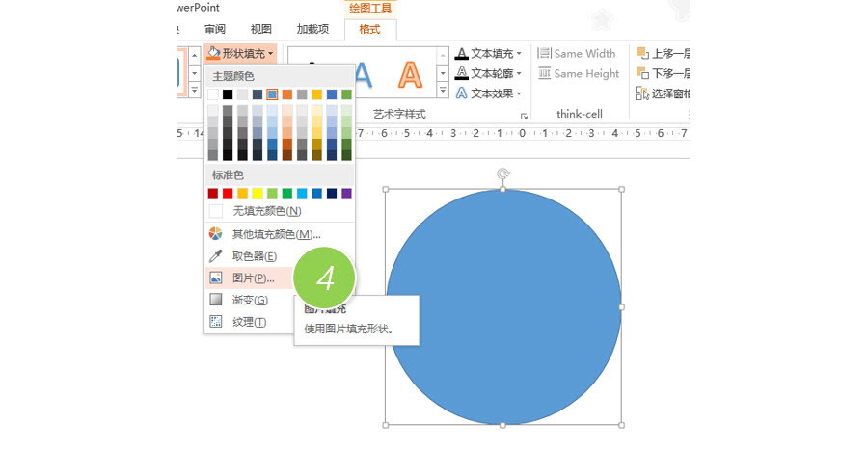Screen dimensions: 868x450
Task: Click the Same Width icon
Action: click(544, 53)
